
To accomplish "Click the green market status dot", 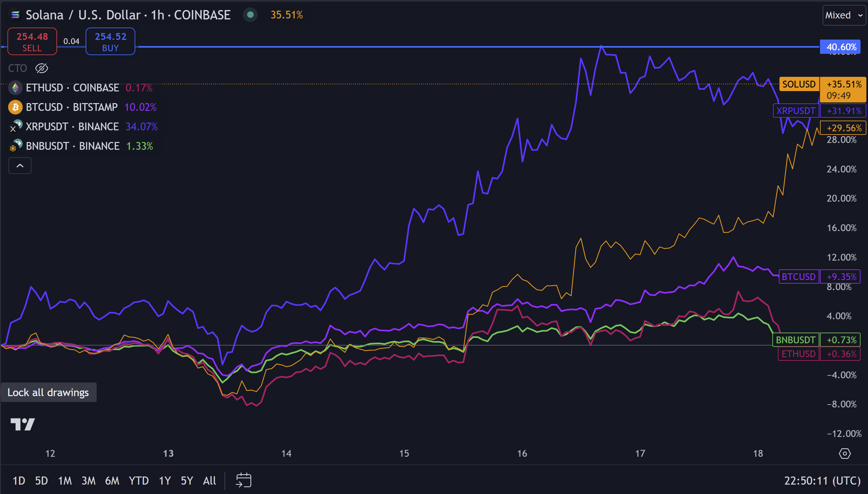I will point(250,15).
